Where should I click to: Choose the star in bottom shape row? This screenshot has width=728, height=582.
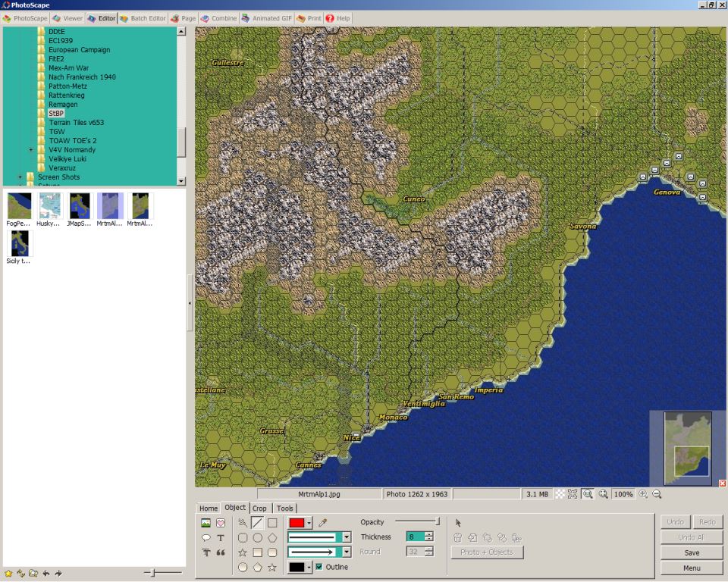[x=272, y=567]
